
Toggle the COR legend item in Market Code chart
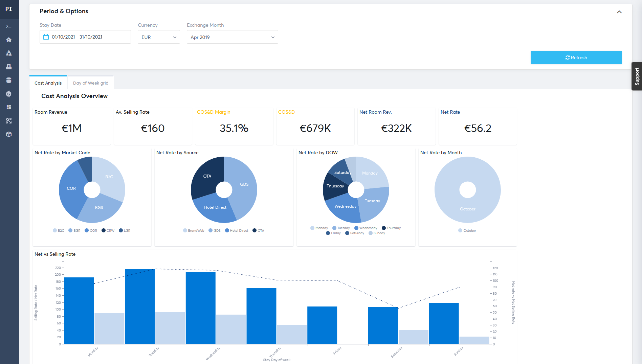point(91,231)
